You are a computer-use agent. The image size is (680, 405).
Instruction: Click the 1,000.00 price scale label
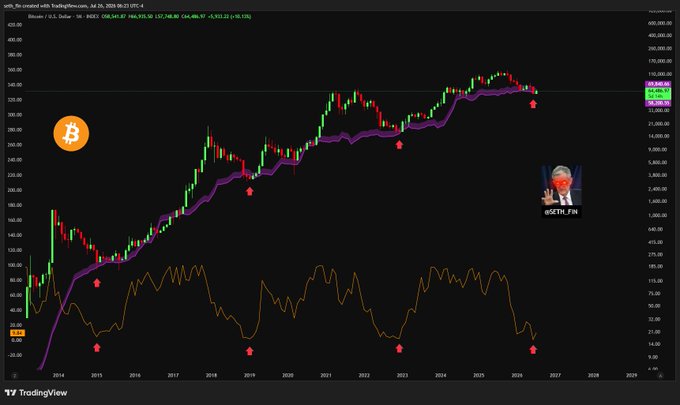(657, 216)
